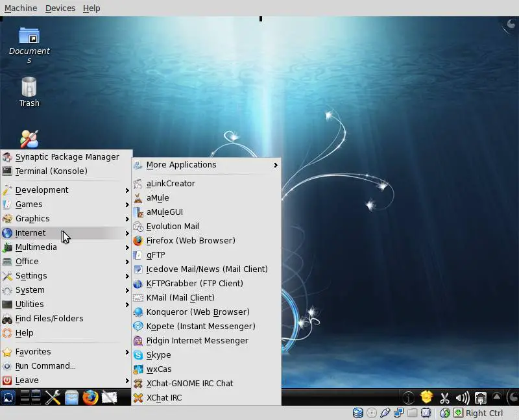The width and height of the screenshot is (519, 420).
Task: Open Icedove Mail/News (Mail Client)
Action: [206, 269]
